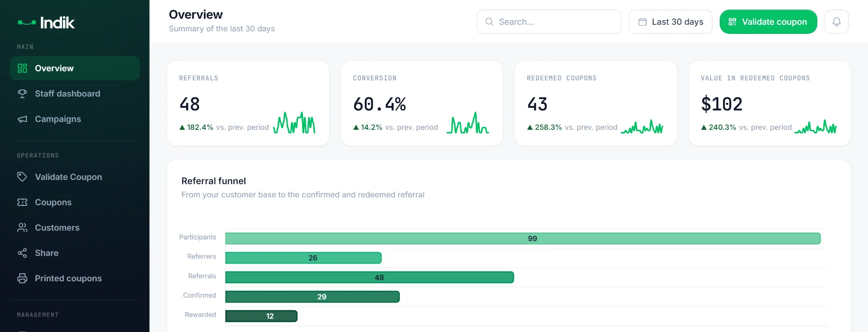Click the Validate Coupon tag icon
The height and width of the screenshot is (332, 868).
point(22,177)
